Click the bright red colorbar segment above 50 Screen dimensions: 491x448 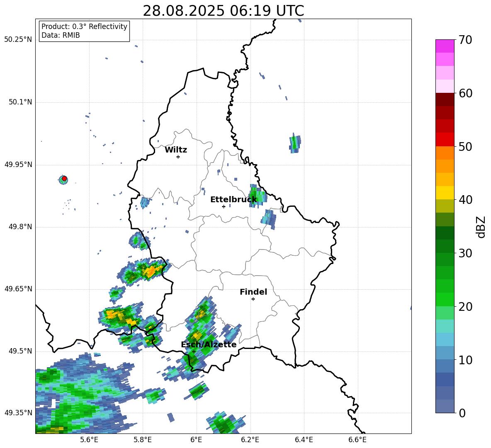pyautogui.click(x=445, y=140)
